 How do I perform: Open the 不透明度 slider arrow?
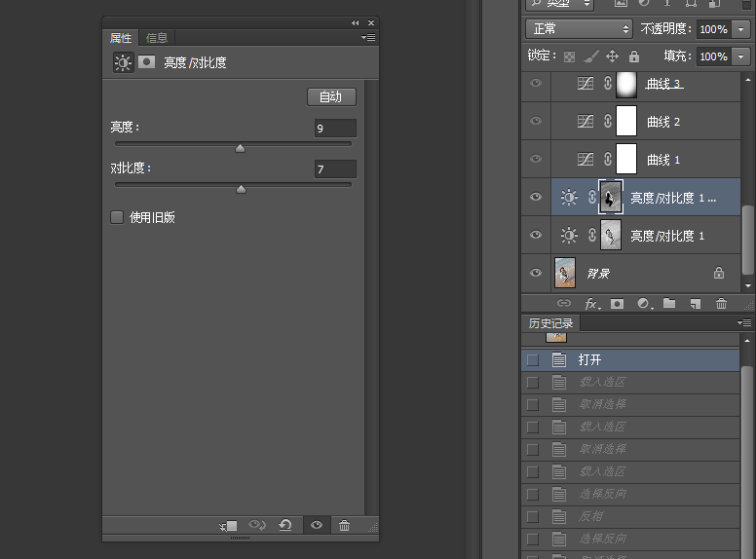(740, 29)
